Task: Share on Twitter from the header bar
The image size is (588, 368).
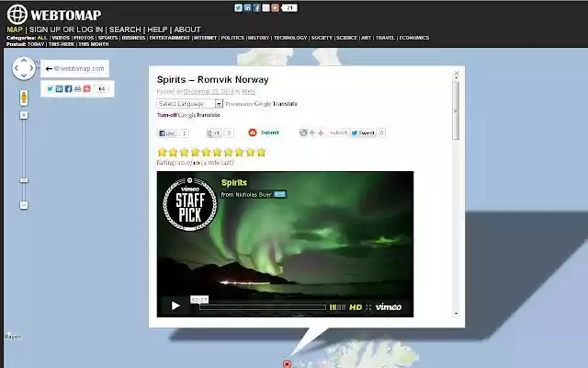Action: click(x=238, y=8)
